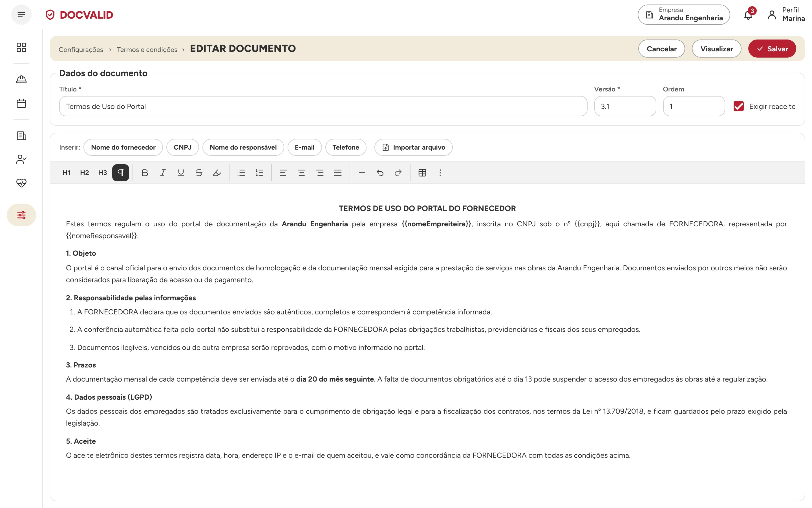The width and height of the screenshot is (812, 508).
Task: Open the notifications bell
Action: [x=748, y=15]
